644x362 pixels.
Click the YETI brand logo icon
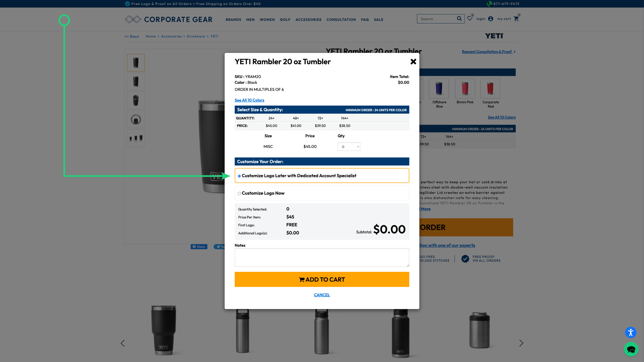(x=494, y=36)
